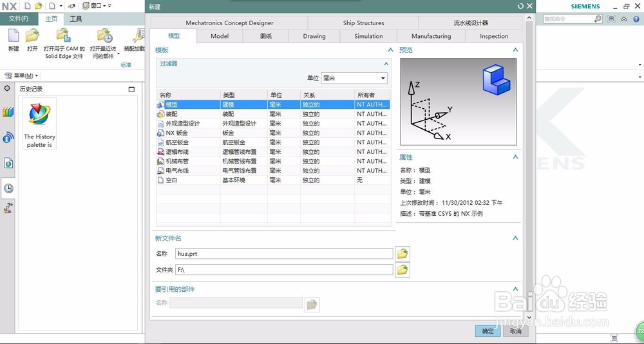The image size is (644, 344).
Task: Open the history clock palette in sidebar
Action: click(8, 188)
